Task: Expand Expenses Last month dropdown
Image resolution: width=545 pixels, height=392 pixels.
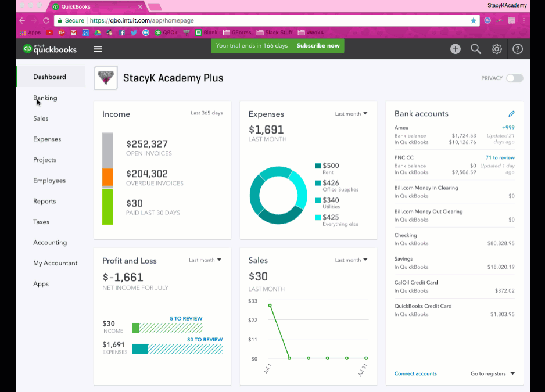Action: tap(352, 114)
